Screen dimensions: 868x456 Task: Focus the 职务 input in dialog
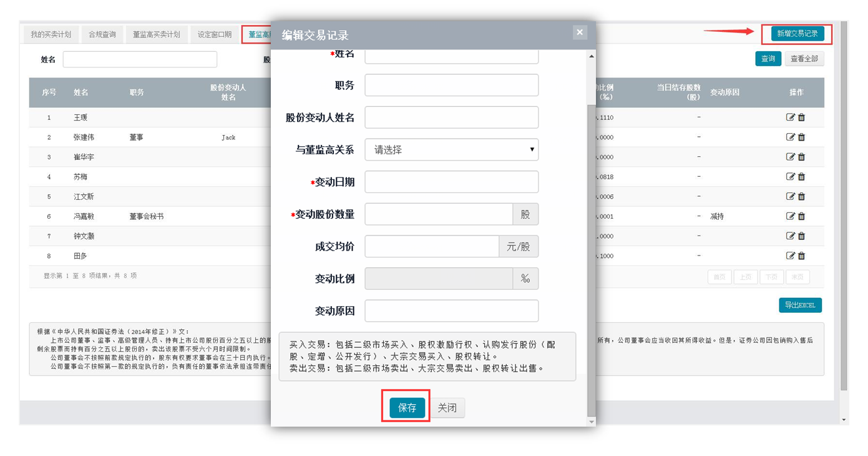coord(451,85)
